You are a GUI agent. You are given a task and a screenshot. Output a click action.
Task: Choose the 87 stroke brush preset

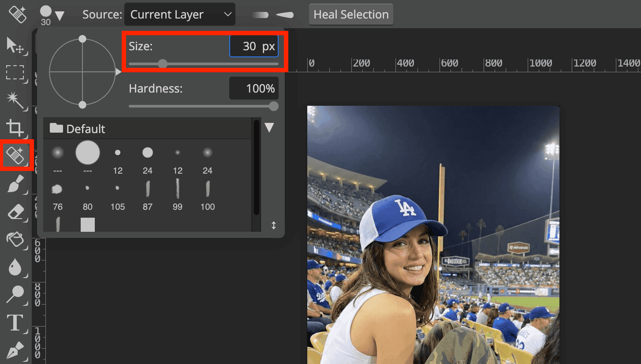point(148,189)
